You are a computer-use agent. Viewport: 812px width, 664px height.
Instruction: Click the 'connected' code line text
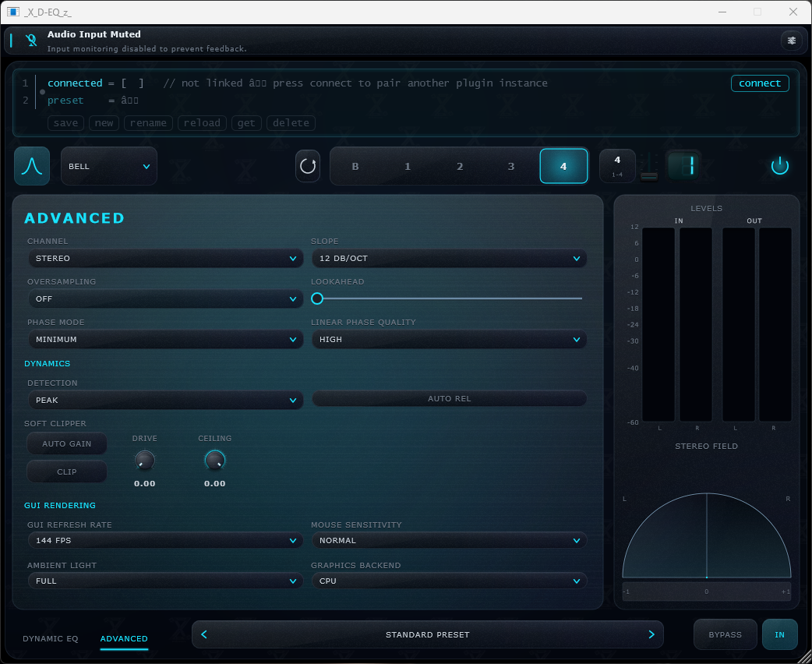(75, 83)
